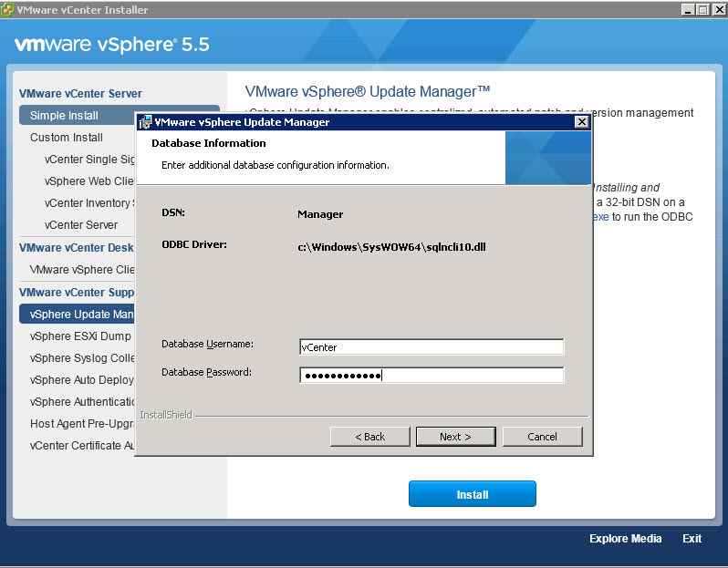The width and height of the screenshot is (728, 568).
Task: Close the vCenter Installer window
Action: click(x=719, y=10)
